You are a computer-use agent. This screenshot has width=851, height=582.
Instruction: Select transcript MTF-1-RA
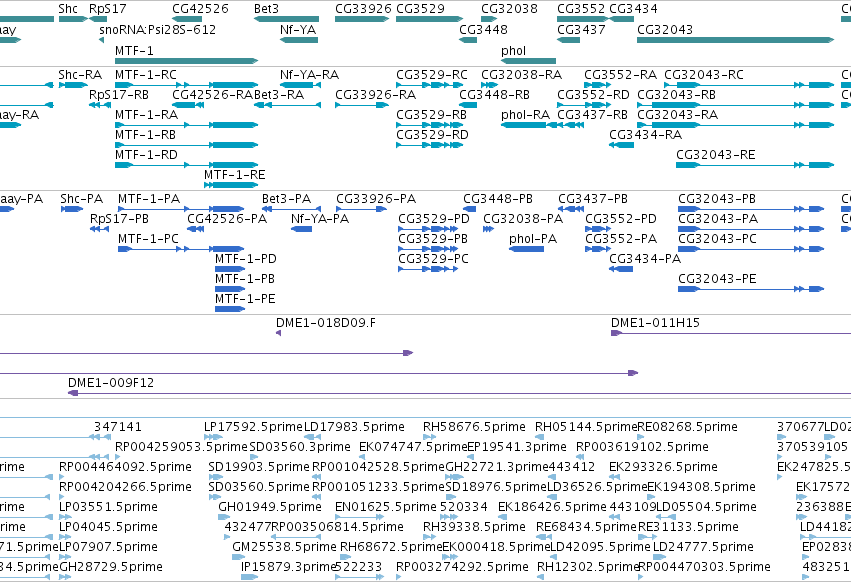point(186,125)
